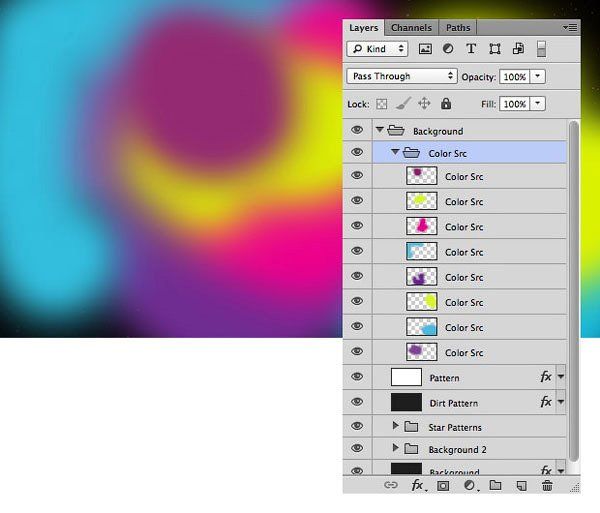600x513 pixels.
Task: Click the shape layer filter icon
Action: coord(494,49)
